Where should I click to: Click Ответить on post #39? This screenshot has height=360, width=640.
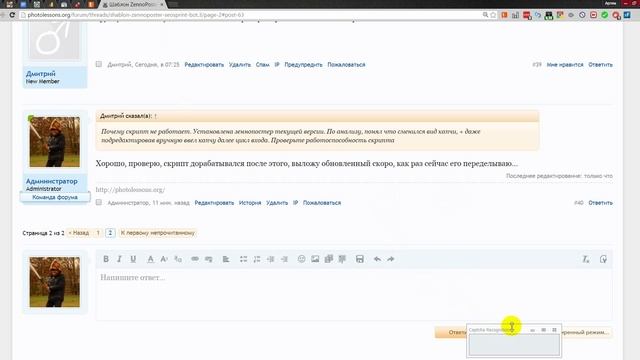coord(600,64)
